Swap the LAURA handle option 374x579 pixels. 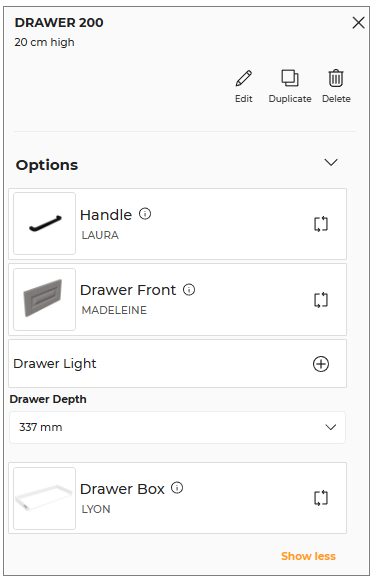tap(321, 224)
